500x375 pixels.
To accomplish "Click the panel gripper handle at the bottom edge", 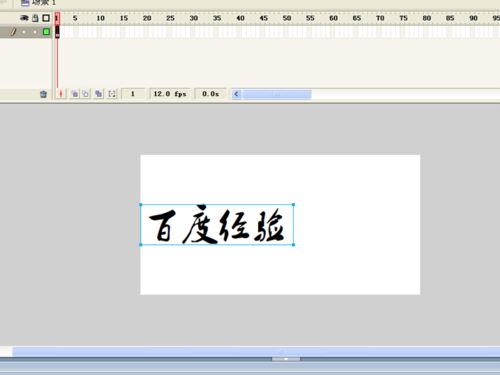I will click(286, 359).
